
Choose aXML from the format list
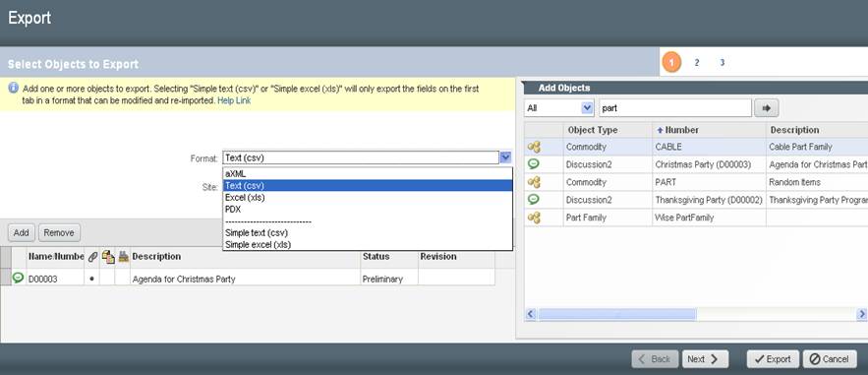[368, 173]
